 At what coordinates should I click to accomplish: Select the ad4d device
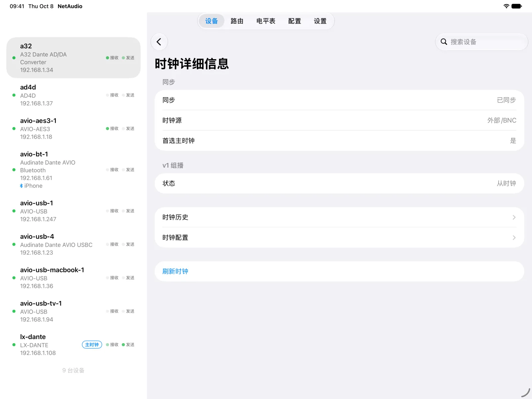point(73,95)
